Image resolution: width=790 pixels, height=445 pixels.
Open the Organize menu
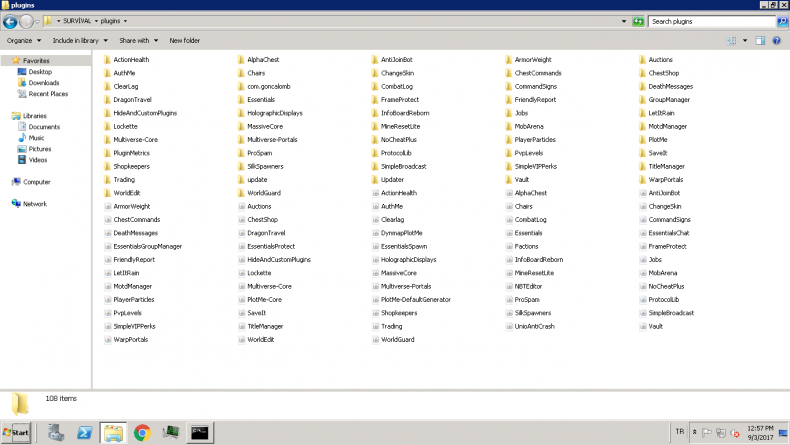coord(24,40)
